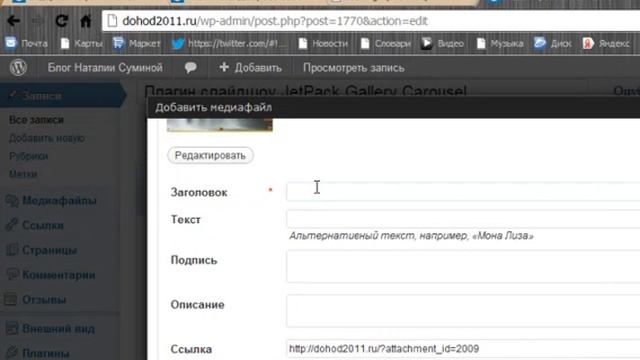The width and height of the screenshot is (640, 360).
Task: Open the Комментарии sidebar menu
Action: click(51, 275)
